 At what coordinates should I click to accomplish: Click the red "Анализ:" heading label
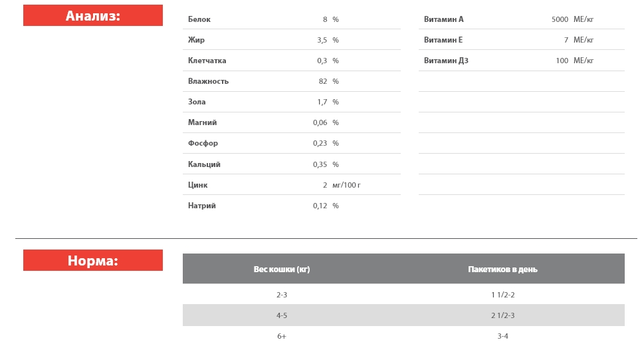click(93, 16)
